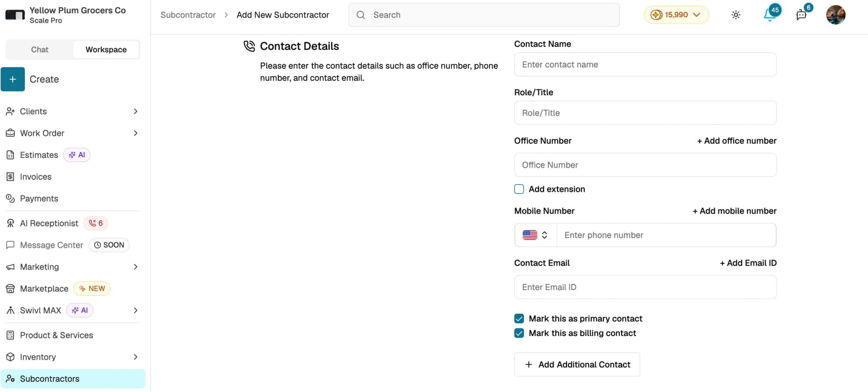Check the Add extension checkbox
Image resolution: width=868 pixels, height=392 pixels.
(x=519, y=189)
